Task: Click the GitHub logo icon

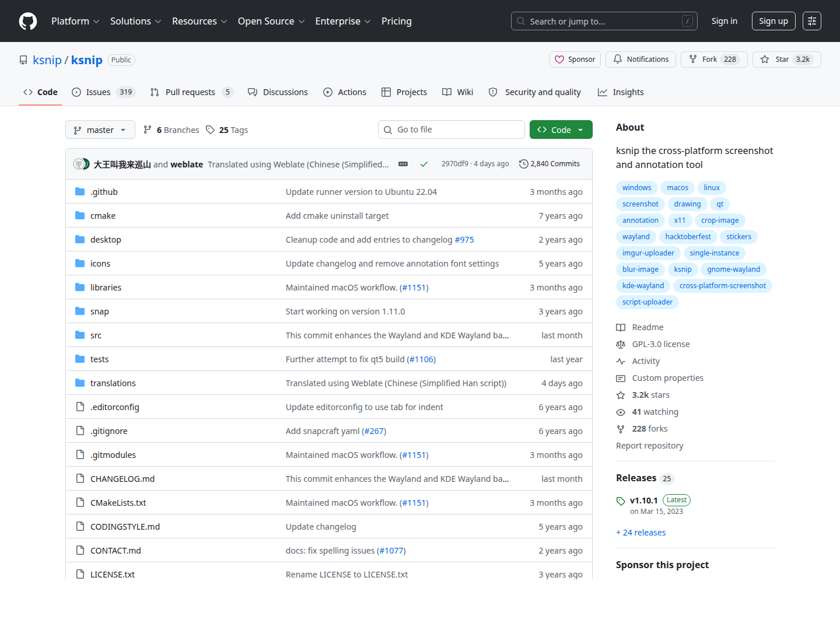Action: [28, 21]
